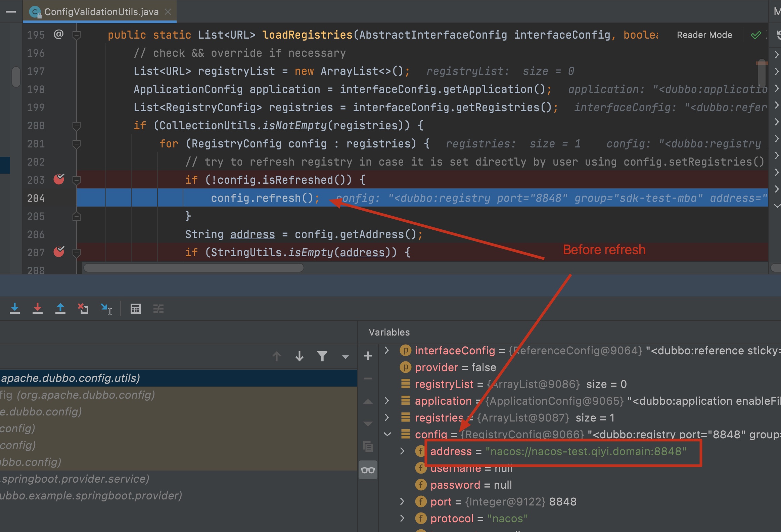Screen dimensions: 781x532
Task: Click Force Step Into red arrow icon
Action: (x=37, y=308)
